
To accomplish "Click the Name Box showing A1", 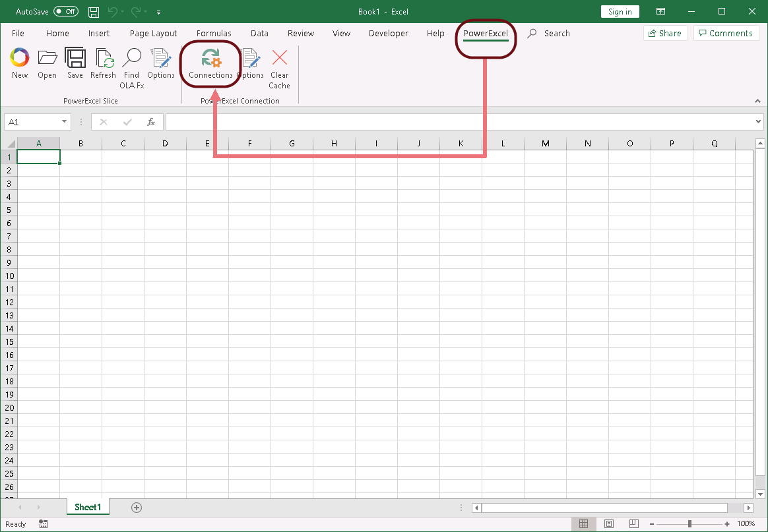I will tap(32, 122).
